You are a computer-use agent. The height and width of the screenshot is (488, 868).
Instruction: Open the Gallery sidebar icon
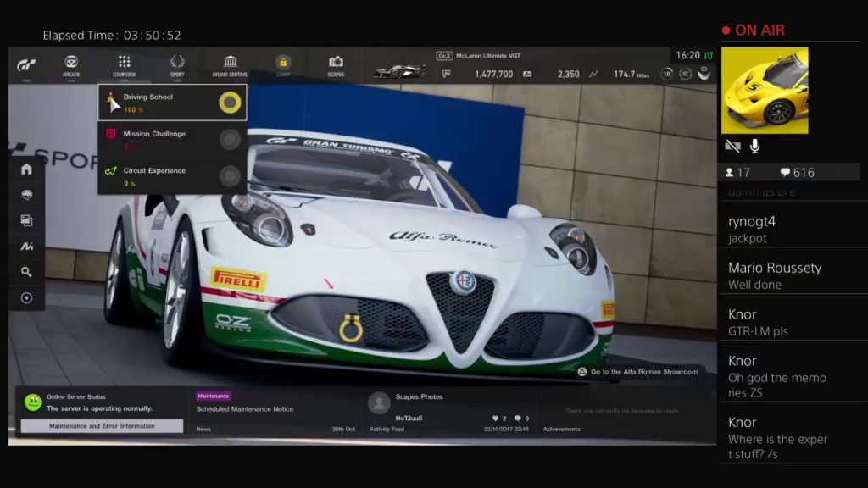point(26,220)
